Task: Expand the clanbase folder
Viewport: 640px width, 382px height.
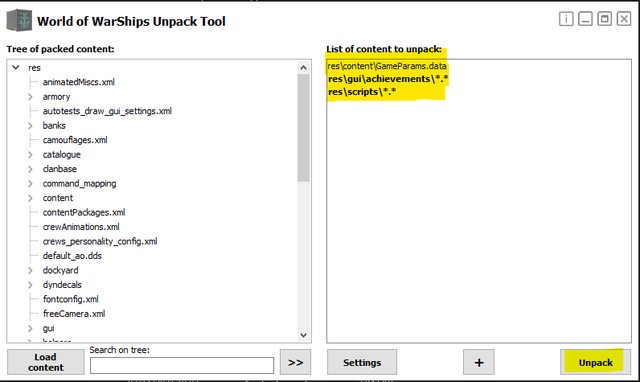Action: (30, 169)
